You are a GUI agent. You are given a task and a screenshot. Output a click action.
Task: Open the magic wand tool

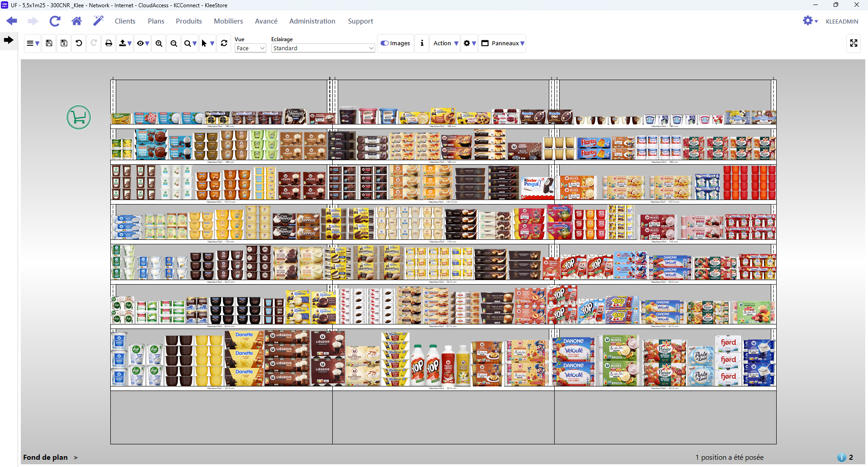click(x=98, y=21)
